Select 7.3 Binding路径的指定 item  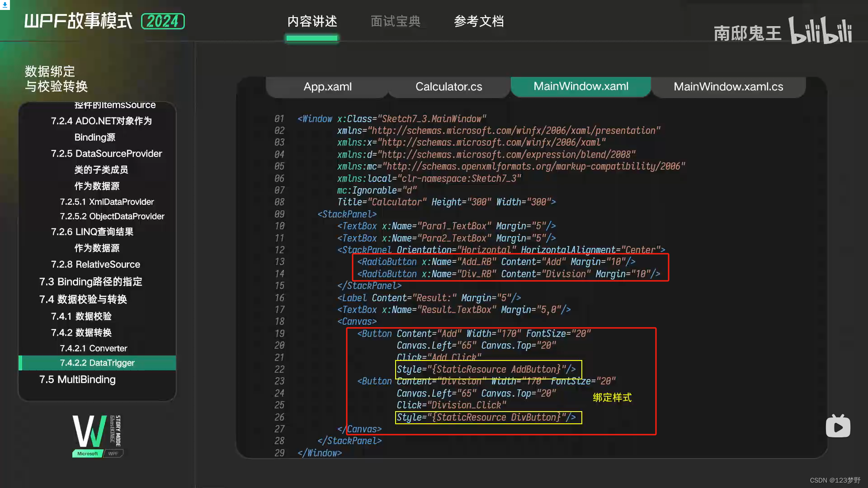[x=90, y=282]
